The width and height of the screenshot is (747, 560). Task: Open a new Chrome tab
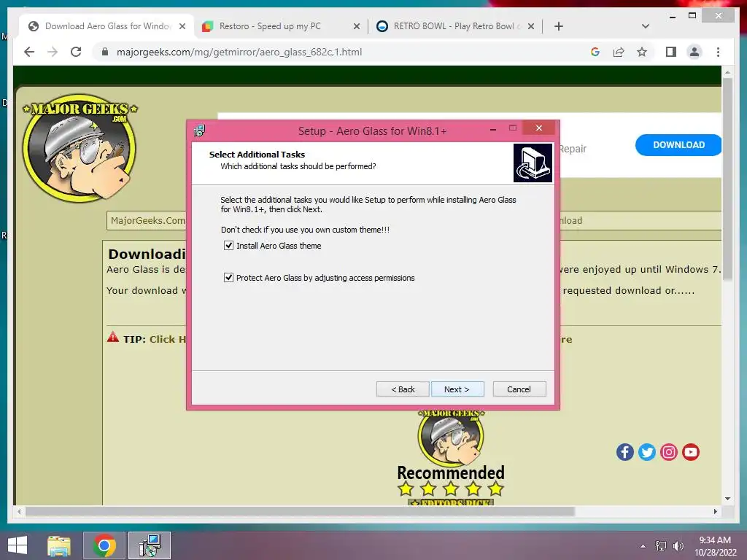pos(559,27)
